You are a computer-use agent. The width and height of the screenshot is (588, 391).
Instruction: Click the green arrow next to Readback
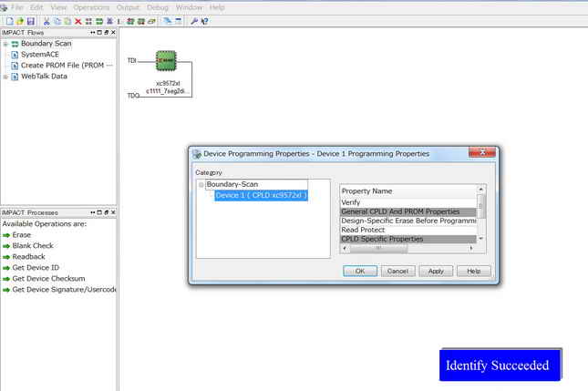6,257
